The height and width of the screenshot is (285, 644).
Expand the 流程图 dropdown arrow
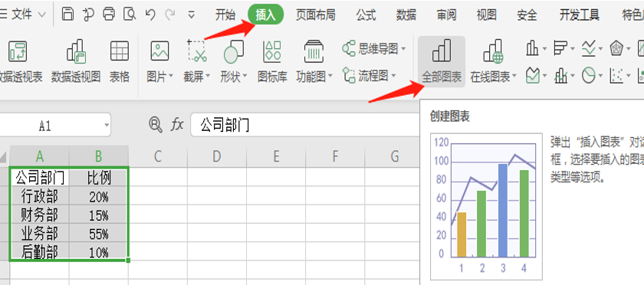pos(393,76)
